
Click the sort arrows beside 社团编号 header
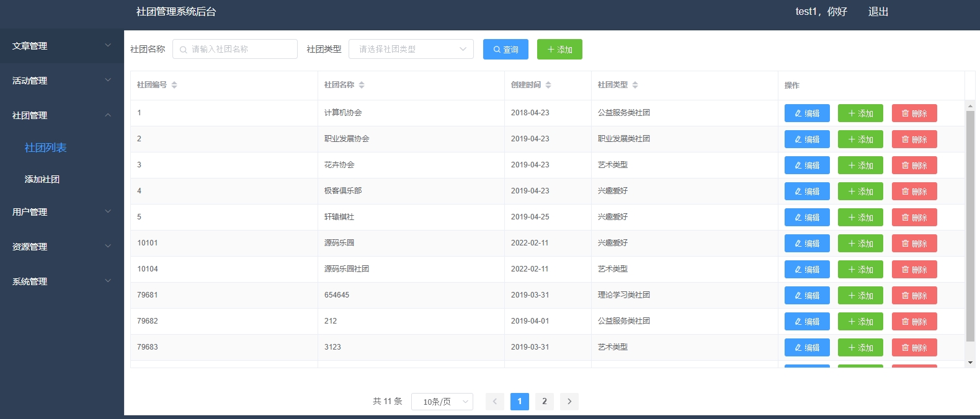(x=174, y=85)
